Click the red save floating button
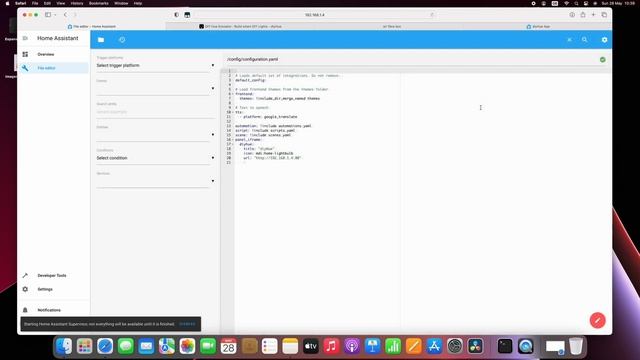Screen dimensions: 640x360 coord(597,320)
